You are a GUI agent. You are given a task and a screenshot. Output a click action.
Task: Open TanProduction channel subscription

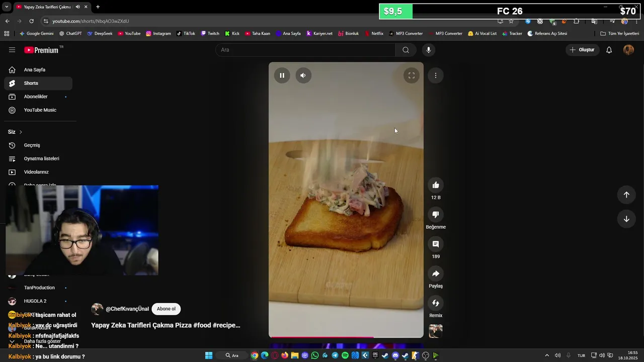38,288
